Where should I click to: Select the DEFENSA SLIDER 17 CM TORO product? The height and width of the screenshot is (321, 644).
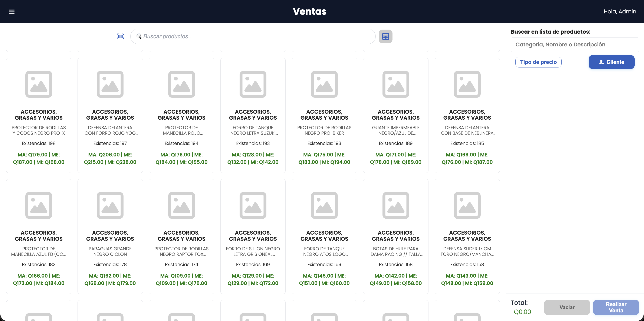(x=467, y=236)
